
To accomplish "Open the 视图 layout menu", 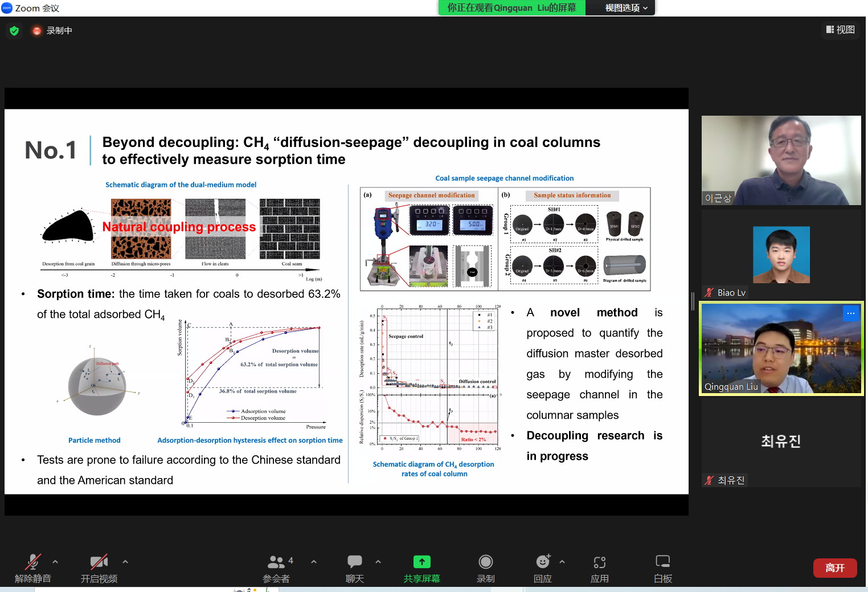I will [x=841, y=30].
